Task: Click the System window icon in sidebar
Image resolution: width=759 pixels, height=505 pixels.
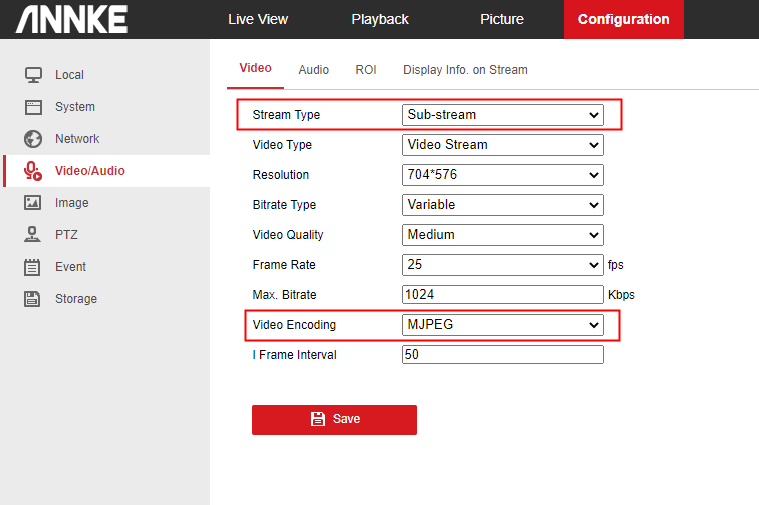Action: tap(33, 107)
